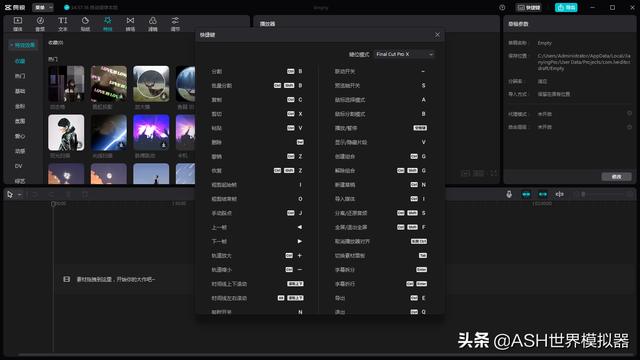
Task: Close the shortcuts dialog
Action: [x=438, y=35]
